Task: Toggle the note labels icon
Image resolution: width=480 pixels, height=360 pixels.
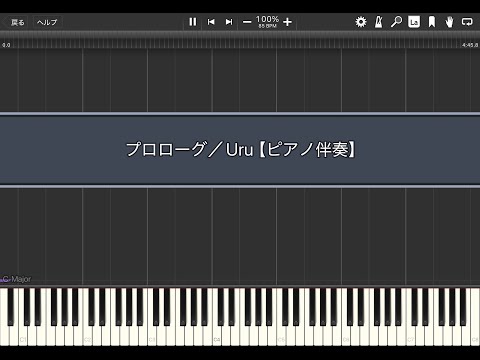Action: click(x=414, y=22)
